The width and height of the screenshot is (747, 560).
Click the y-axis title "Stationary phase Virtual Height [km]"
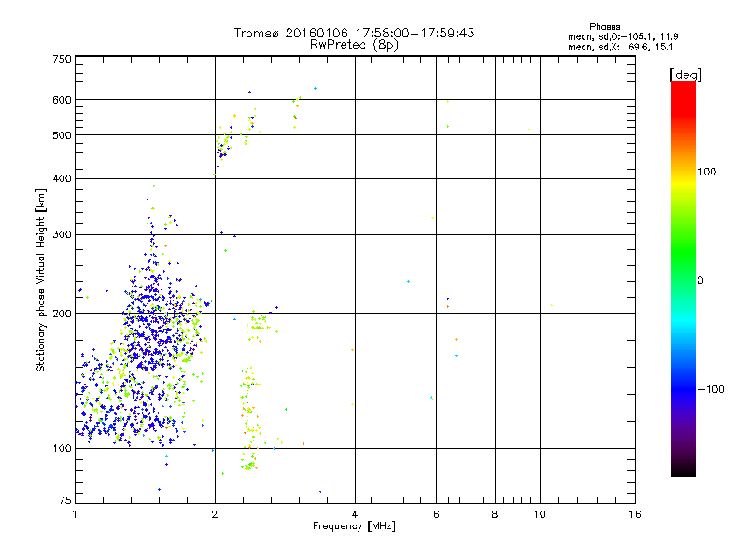40,281
